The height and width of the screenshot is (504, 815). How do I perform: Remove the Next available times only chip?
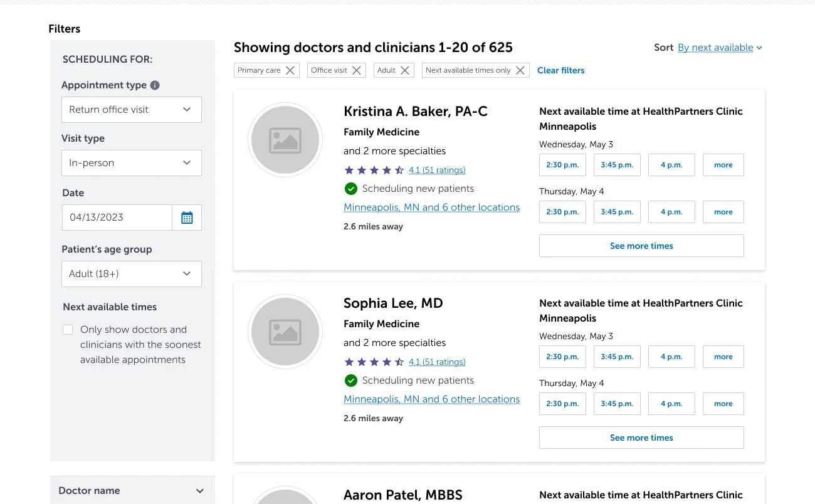click(x=520, y=70)
